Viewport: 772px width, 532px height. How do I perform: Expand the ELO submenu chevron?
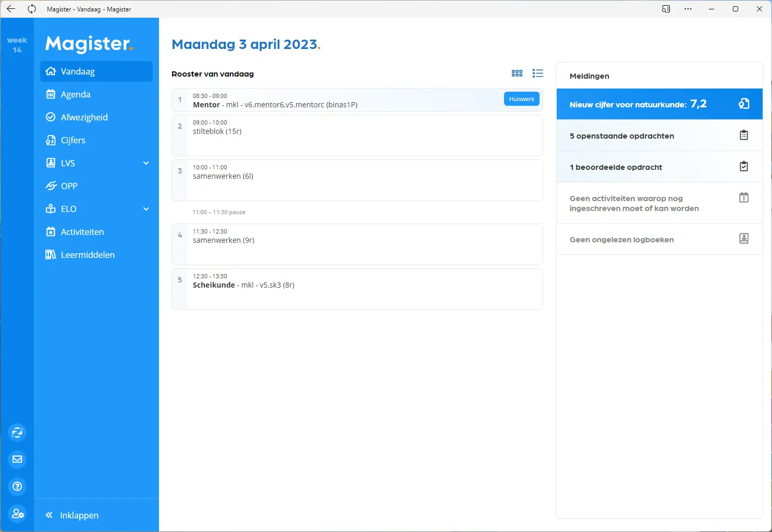pos(146,209)
